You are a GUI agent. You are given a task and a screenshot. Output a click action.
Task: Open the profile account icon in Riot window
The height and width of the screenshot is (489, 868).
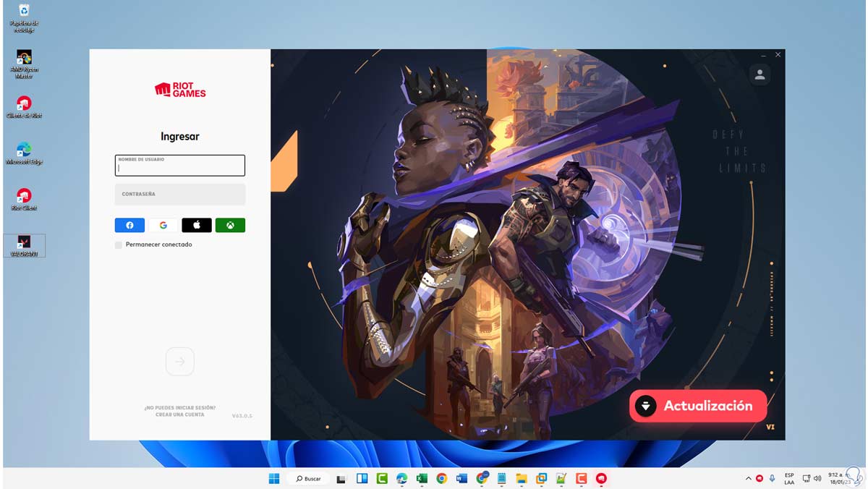(x=759, y=74)
